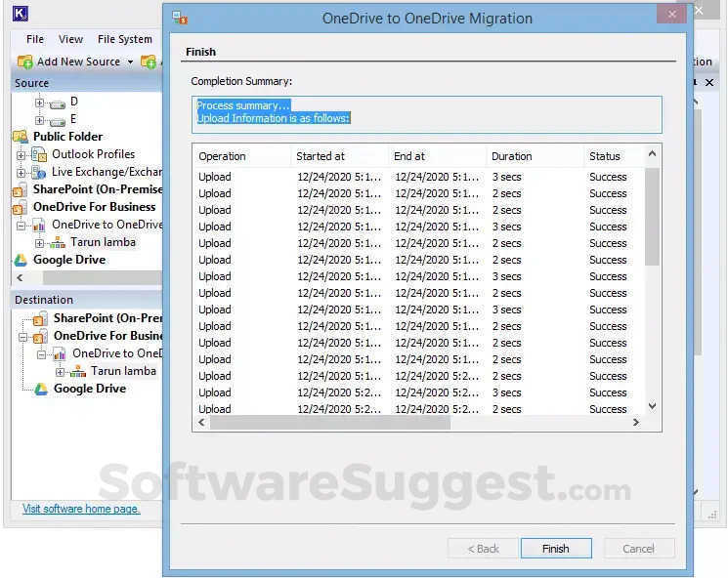Click the Operation column header

242,156
